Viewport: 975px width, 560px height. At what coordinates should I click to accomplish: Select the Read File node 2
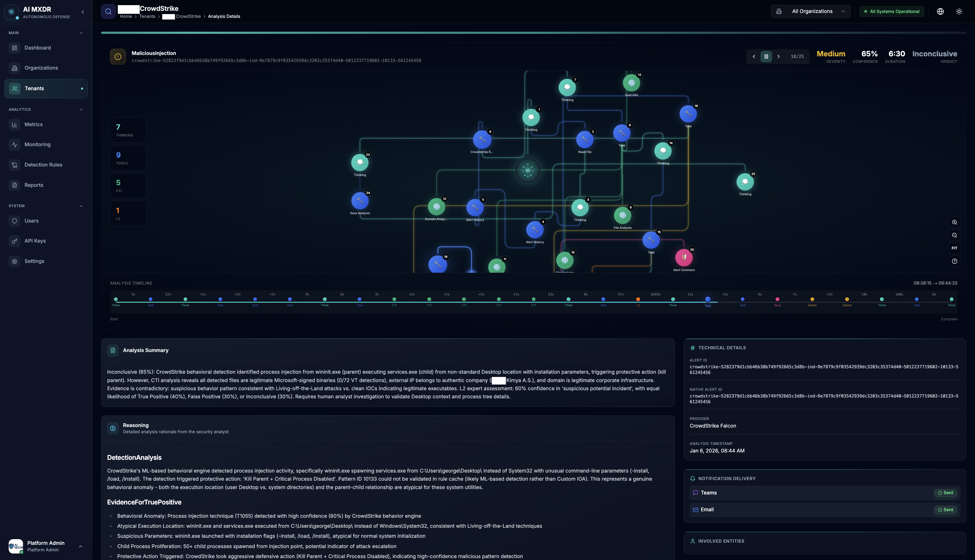click(x=585, y=139)
